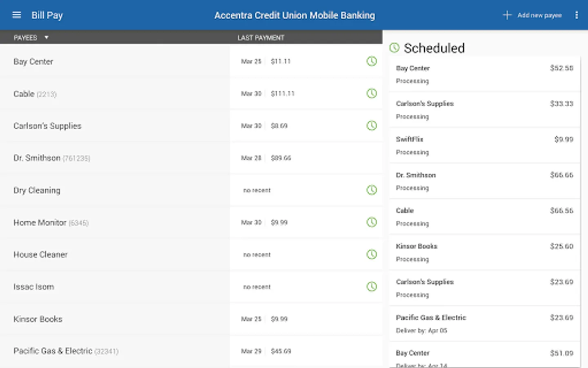The height and width of the screenshot is (368, 588).
Task: Open scheduled Kinsor Books $25.60 payment
Action: pyautogui.click(x=485, y=252)
